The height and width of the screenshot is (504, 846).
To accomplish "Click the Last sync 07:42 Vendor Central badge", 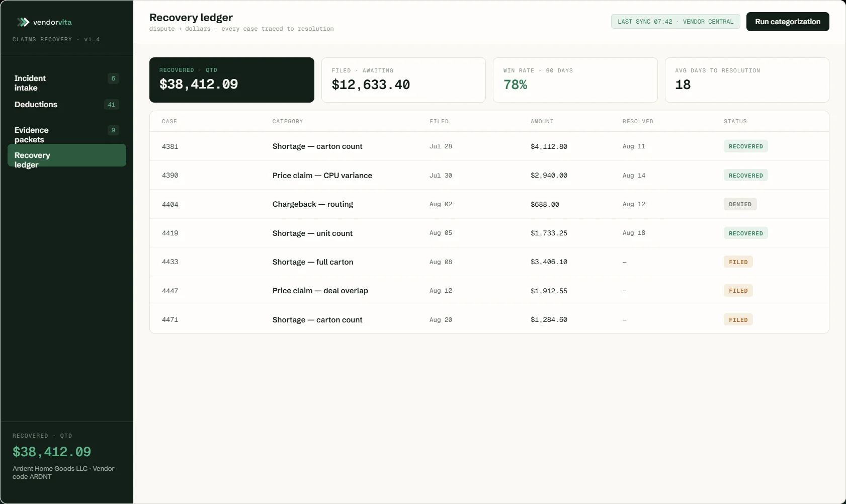I will coord(675,22).
